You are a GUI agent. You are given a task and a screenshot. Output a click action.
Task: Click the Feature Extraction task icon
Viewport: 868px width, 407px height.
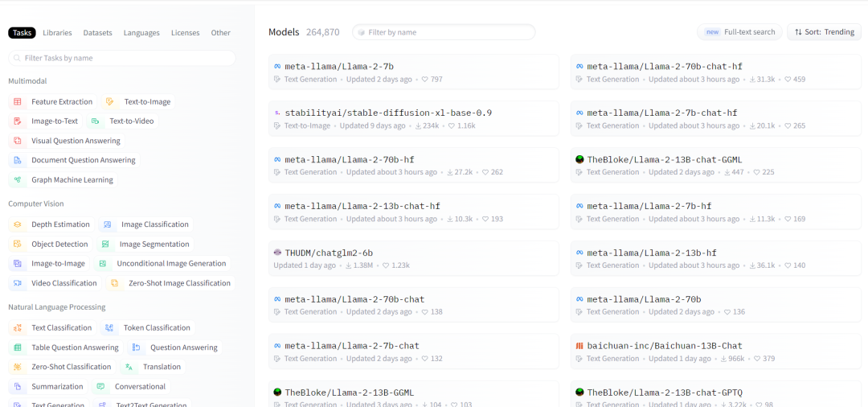pyautogui.click(x=18, y=102)
